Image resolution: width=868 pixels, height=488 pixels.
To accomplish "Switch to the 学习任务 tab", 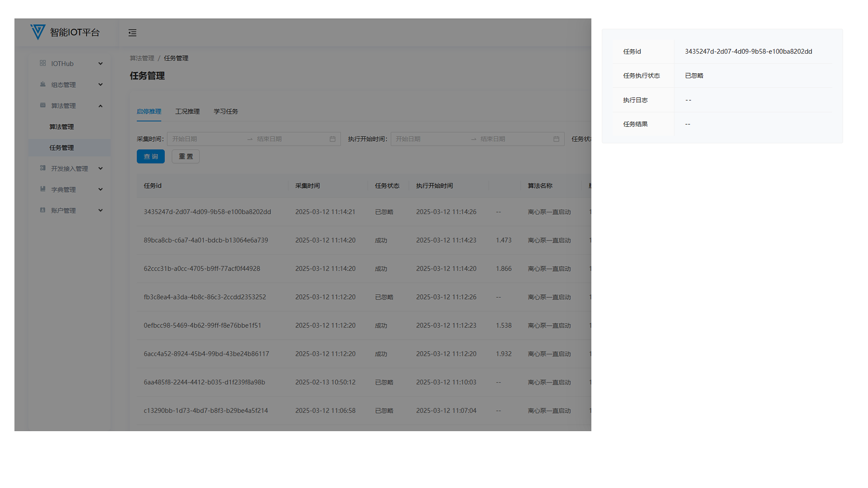I will (x=226, y=112).
